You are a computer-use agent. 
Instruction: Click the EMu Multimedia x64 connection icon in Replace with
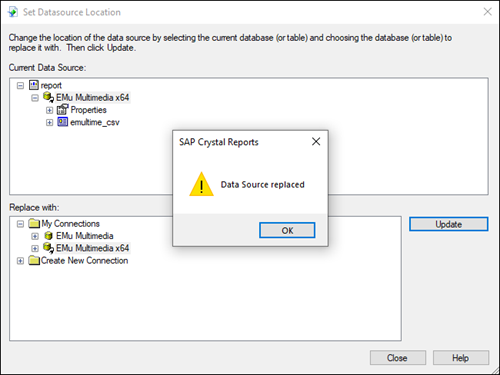click(x=48, y=248)
